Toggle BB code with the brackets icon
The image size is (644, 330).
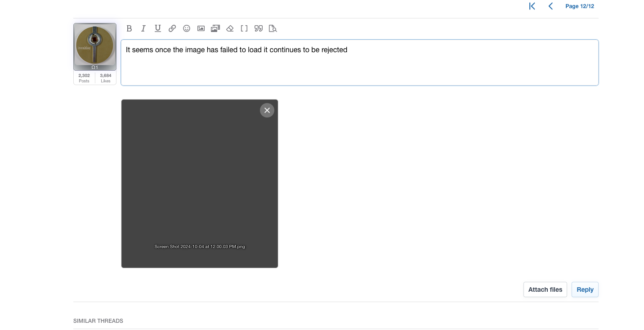(244, 28)
